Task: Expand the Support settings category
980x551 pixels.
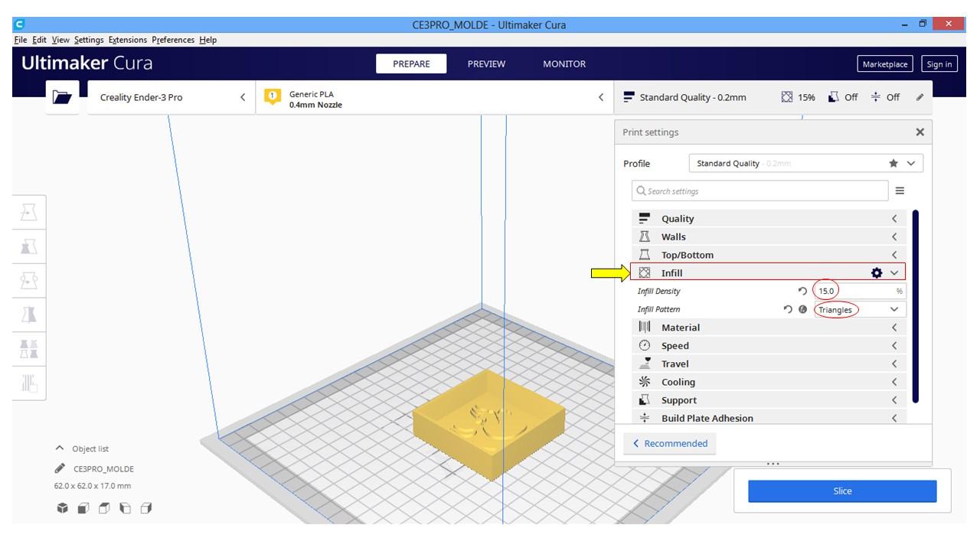Action: pyautogui.click(x=769, y=399)
